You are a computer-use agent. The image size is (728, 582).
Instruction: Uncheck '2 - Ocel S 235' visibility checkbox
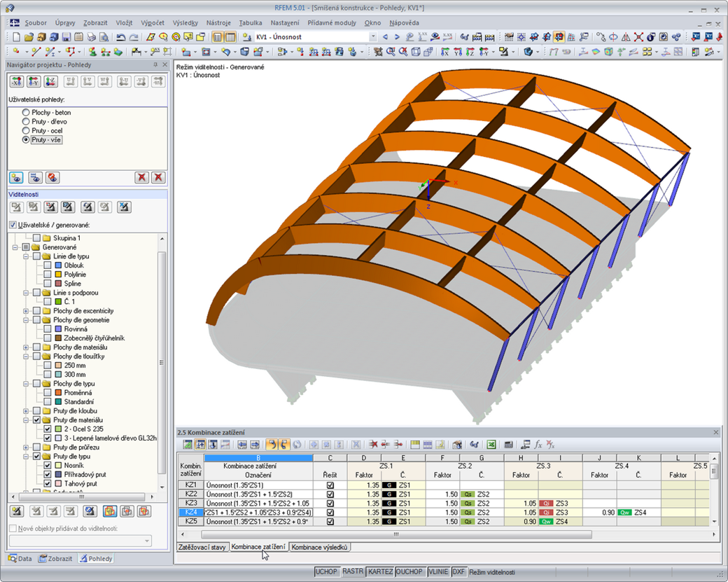tap(48, 429)
